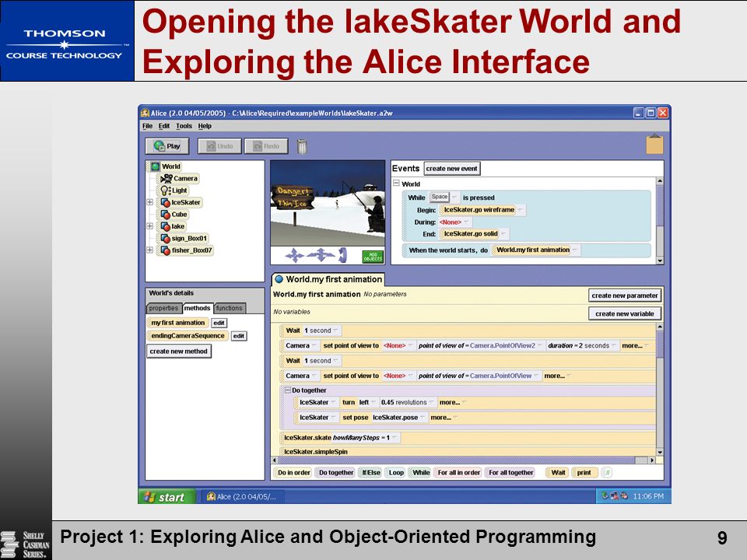Select the IceSkater object in tree

coord(181,202)
